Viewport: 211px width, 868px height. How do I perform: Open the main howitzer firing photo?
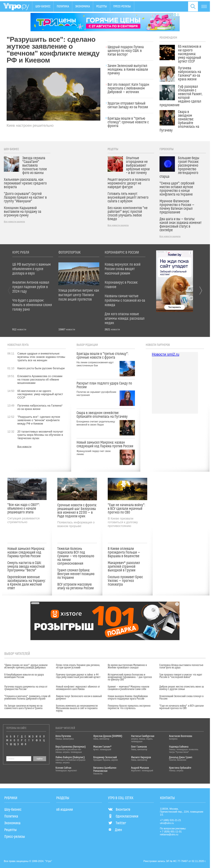tap(53, 94)
